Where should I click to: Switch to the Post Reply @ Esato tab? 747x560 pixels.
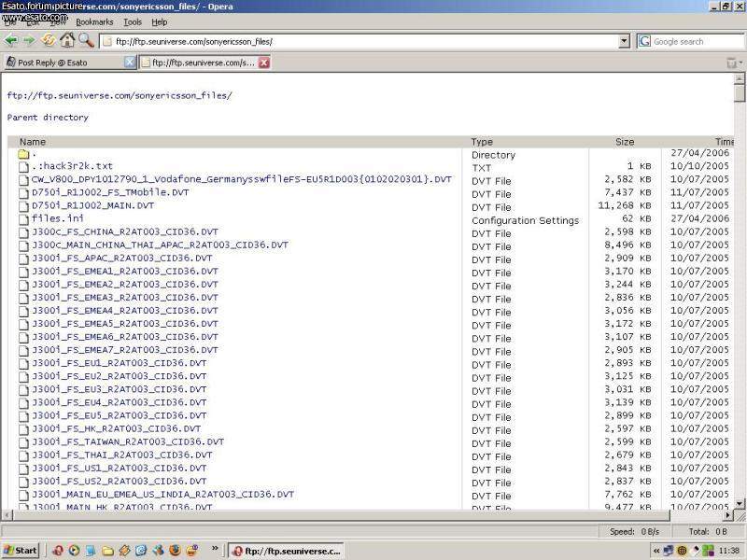click(69, 63)
